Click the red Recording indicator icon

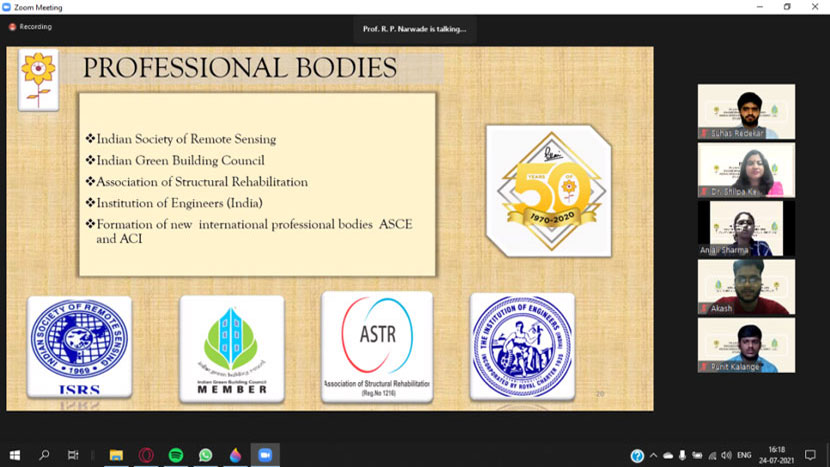click(x=12, y=27)
